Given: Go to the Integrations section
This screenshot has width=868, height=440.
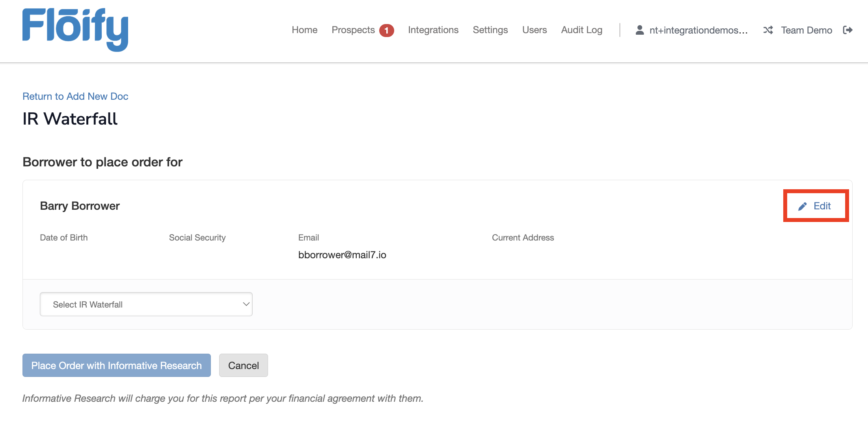Looking at the screenshot, I should tap(433, 30).
